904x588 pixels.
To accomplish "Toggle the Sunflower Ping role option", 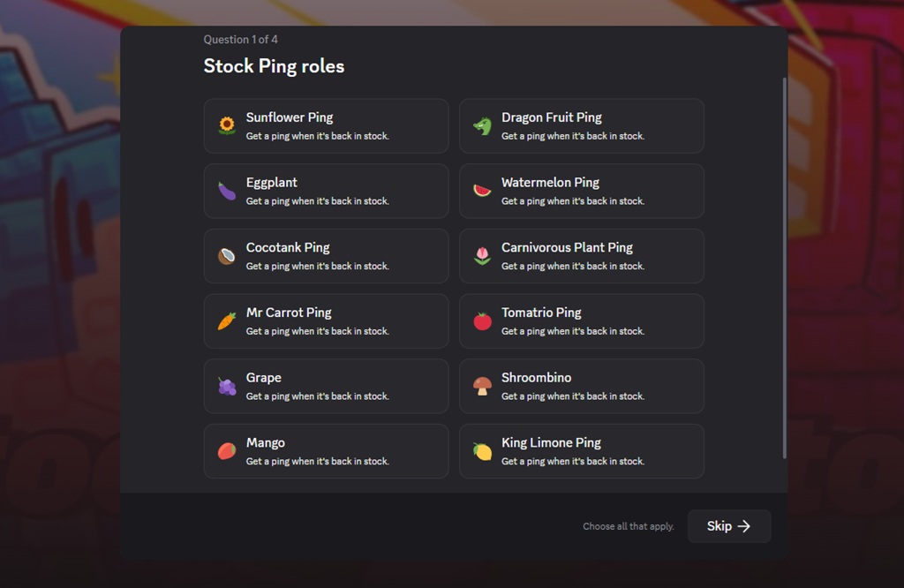I will 326,126.
